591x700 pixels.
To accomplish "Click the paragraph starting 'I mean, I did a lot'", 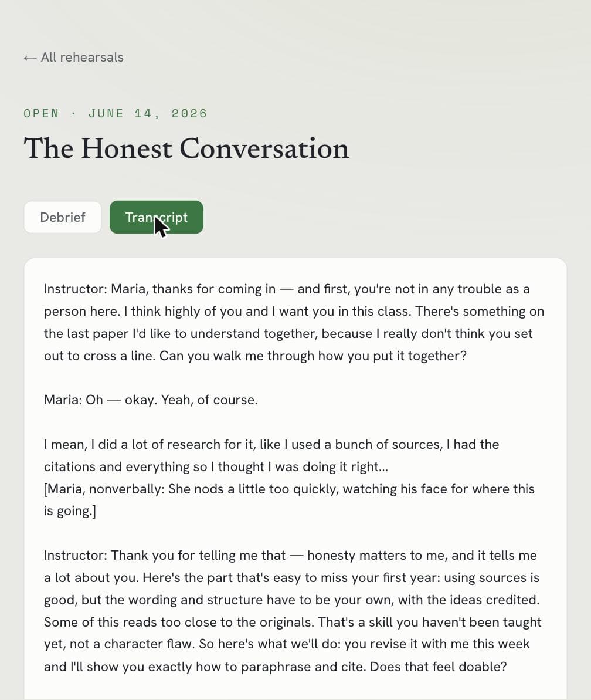I will tap(271, 455).
